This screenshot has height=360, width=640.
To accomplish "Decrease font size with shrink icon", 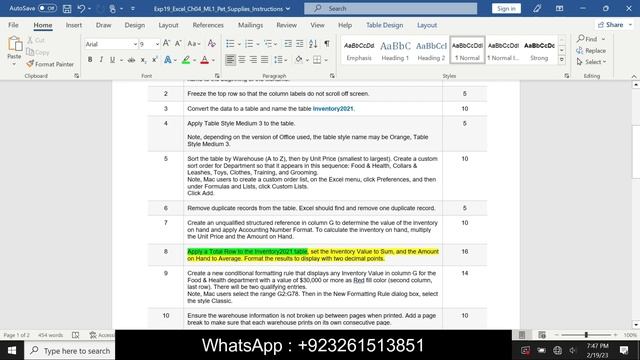I will tap(178, 43).
